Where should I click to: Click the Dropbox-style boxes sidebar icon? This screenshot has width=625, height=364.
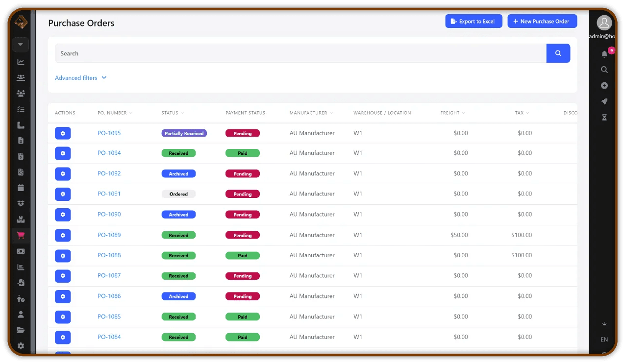21,203
